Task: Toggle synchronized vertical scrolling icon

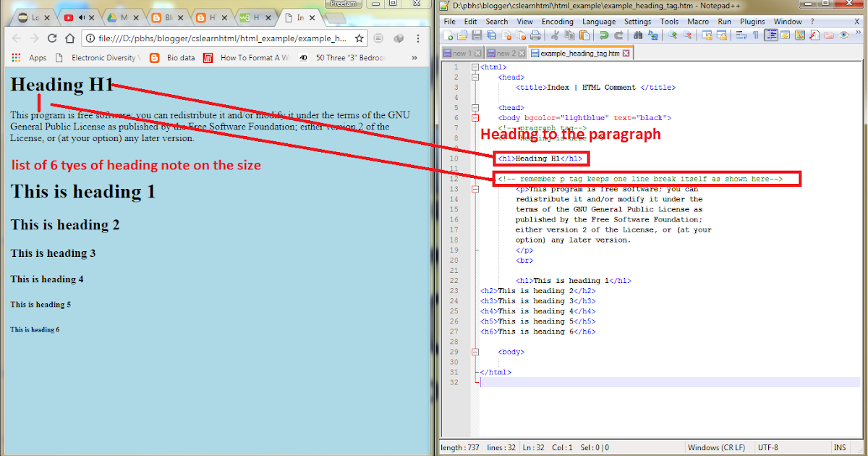Action: (x=707, y=34)
